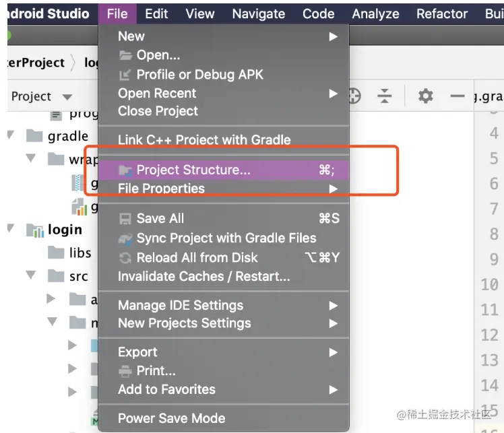Hide the Project tool window
The height and width of the screenshot is (433, 504).
[458, 96]
